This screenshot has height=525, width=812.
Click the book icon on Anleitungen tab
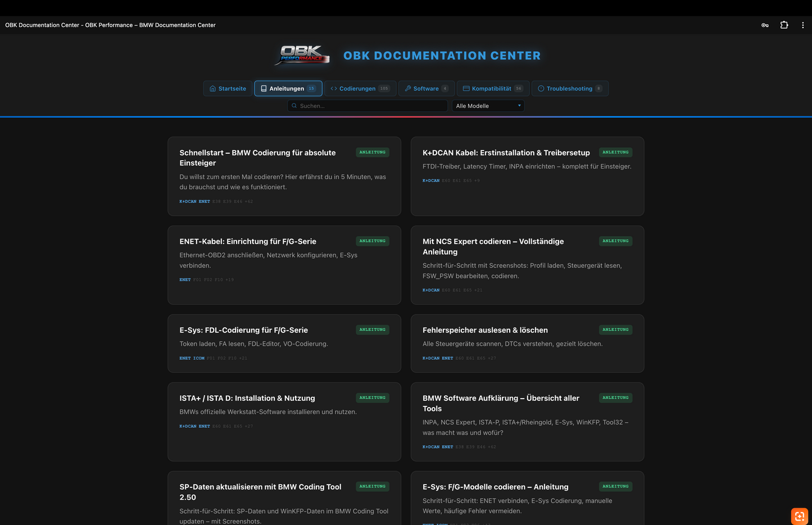point(264,89)
